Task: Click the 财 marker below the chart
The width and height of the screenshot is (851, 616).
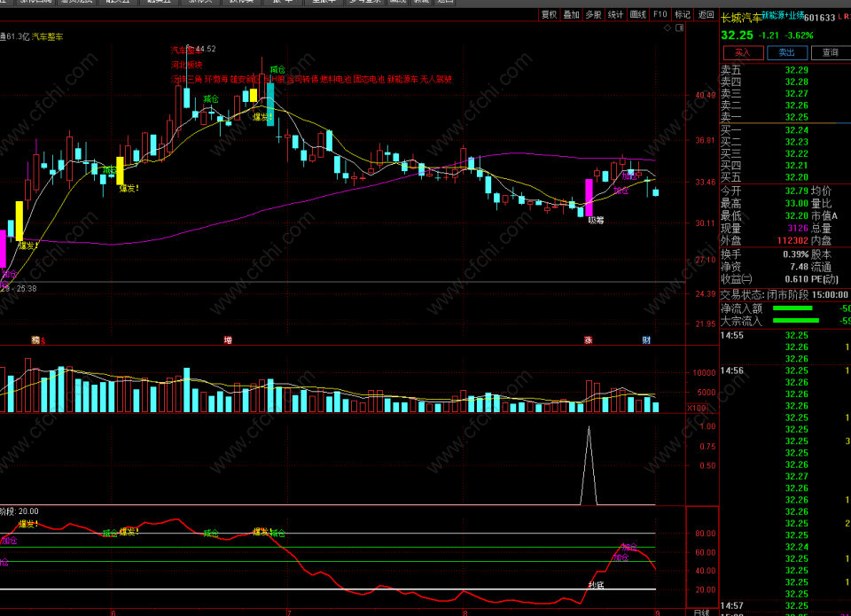Action: click(646, 340)
